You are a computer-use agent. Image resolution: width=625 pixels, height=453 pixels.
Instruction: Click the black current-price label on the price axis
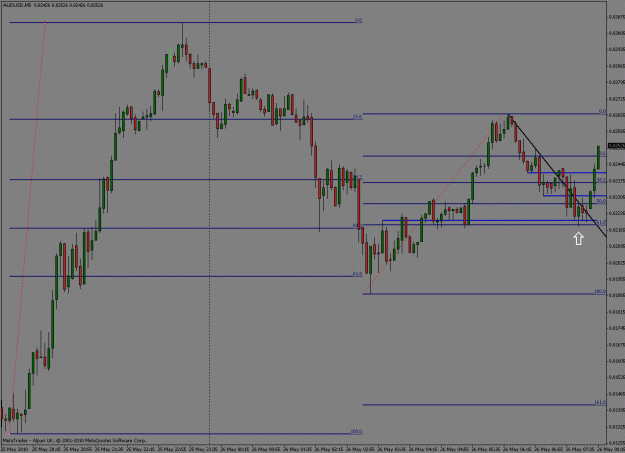coord(616,146)
